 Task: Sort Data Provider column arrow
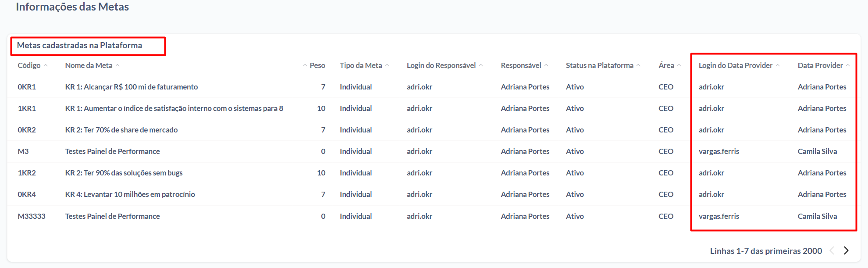click(x=848, y=65)
